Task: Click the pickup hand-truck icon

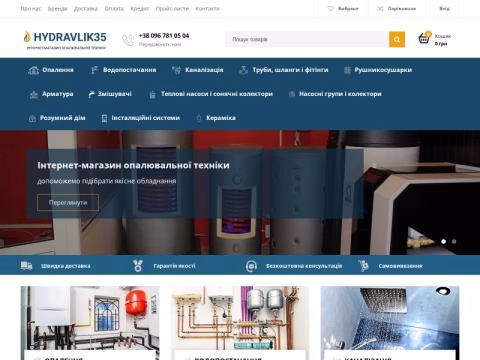Action: pyautogui.click(x=364, y=266)
